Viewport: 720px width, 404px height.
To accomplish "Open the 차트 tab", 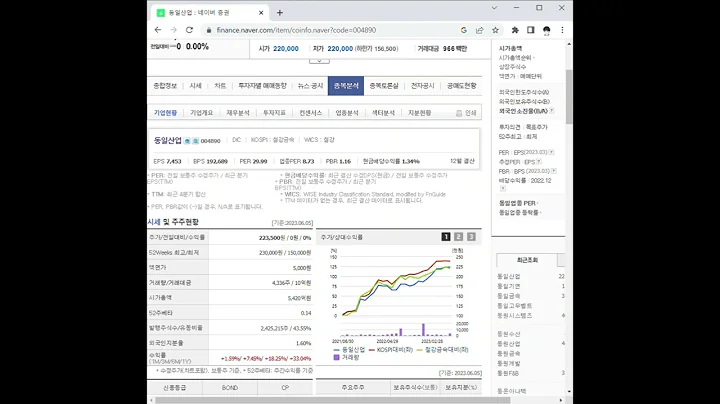I will coord(220,86).
